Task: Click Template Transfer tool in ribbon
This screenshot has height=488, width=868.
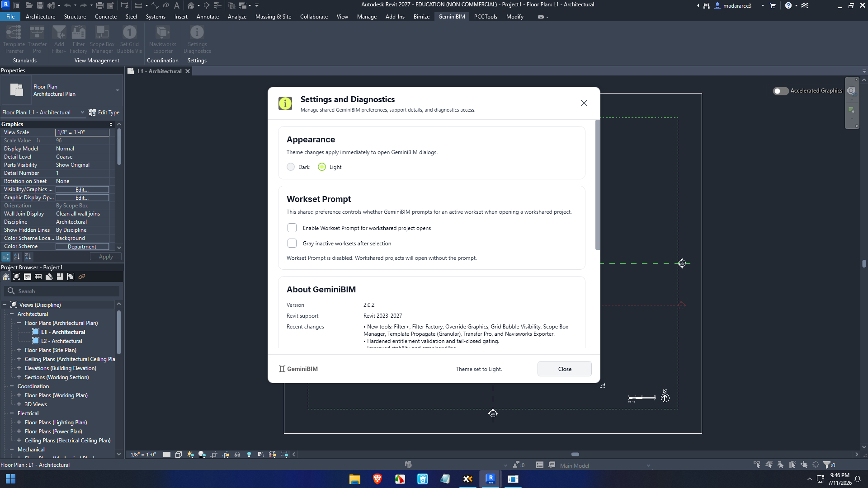Action: 14,39
